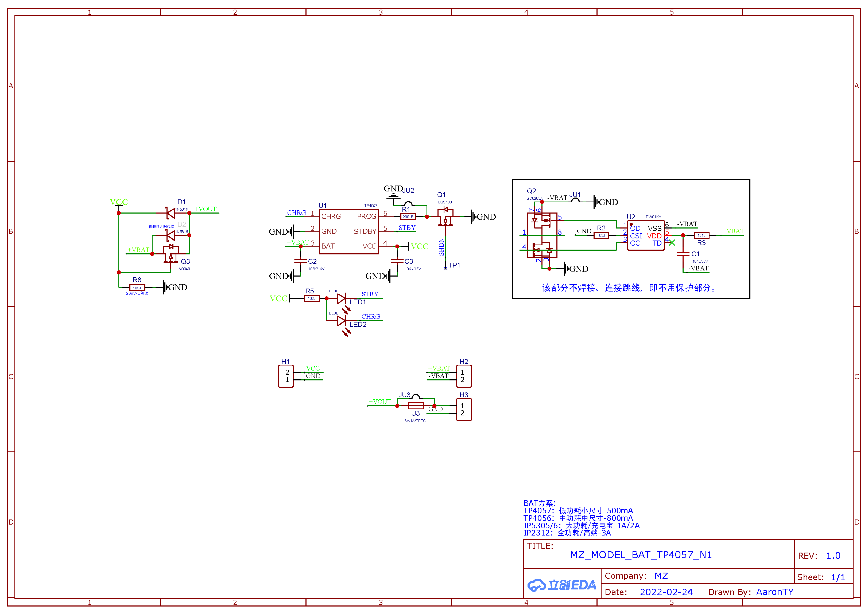Click the H3 output header connector
The width and height of the screenshot is (868, 614).
coord(464,410)
